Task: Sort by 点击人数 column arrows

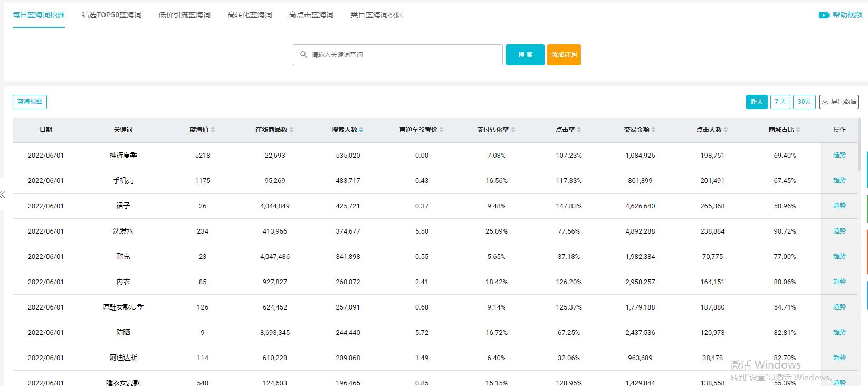Action: [x=726, y=130]
